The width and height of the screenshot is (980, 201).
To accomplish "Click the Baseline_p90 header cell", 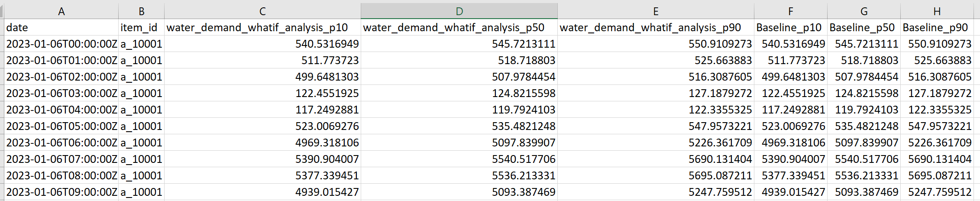I will pos(937,27).
